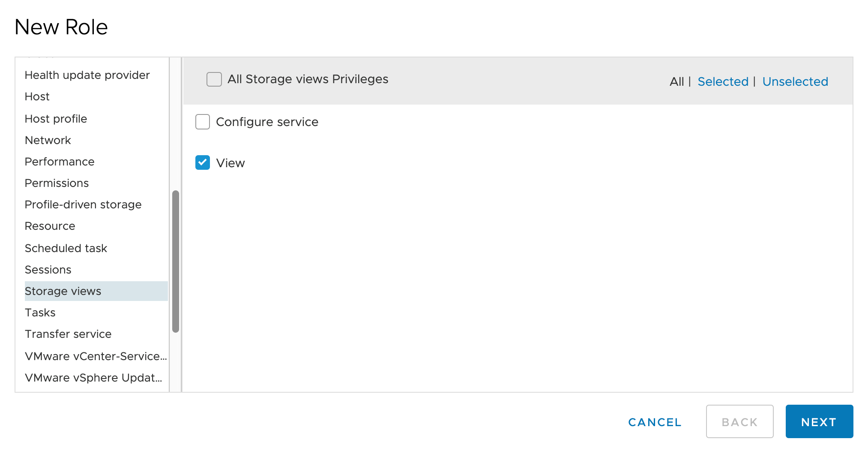Screen dimensions: 868x457
Task: Click the Next button
Action: 819,421
